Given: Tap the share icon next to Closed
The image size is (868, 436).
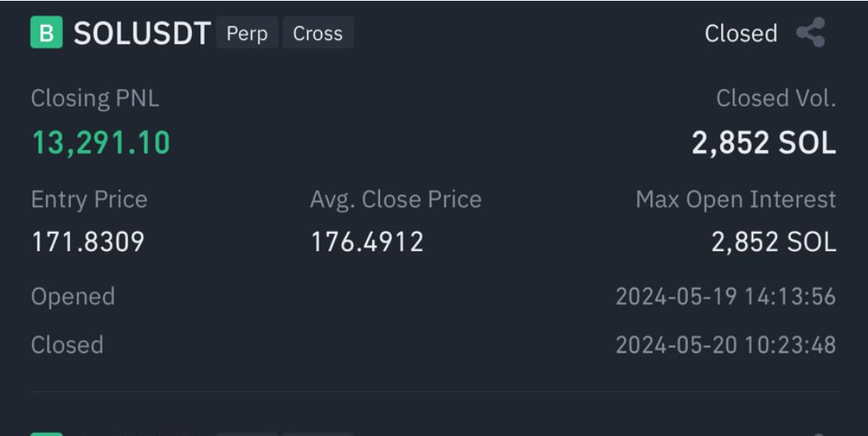Looking at the screenshot, I should [x=811, y=32].
